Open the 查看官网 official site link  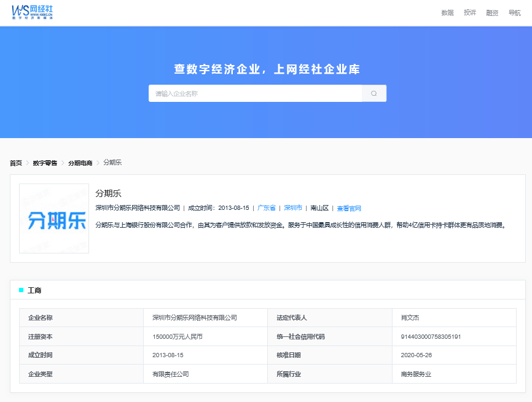tap(349, 208)
